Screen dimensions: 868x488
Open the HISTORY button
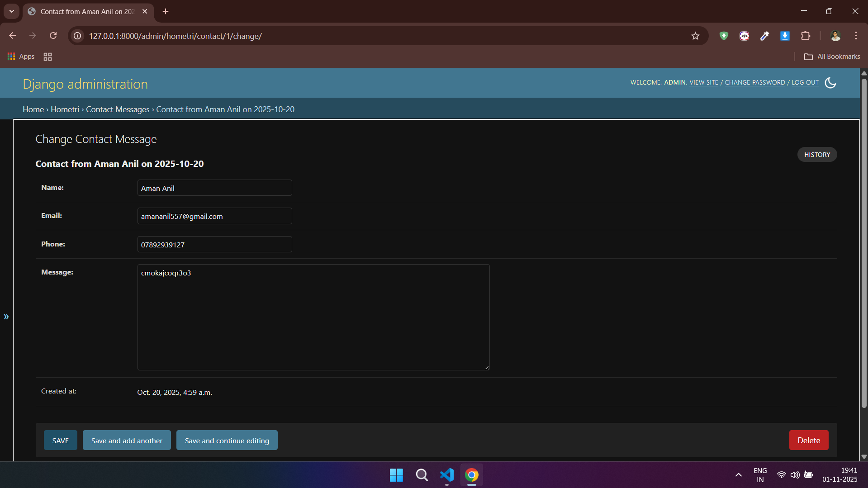pyautogui.click(x=817, y=155)
